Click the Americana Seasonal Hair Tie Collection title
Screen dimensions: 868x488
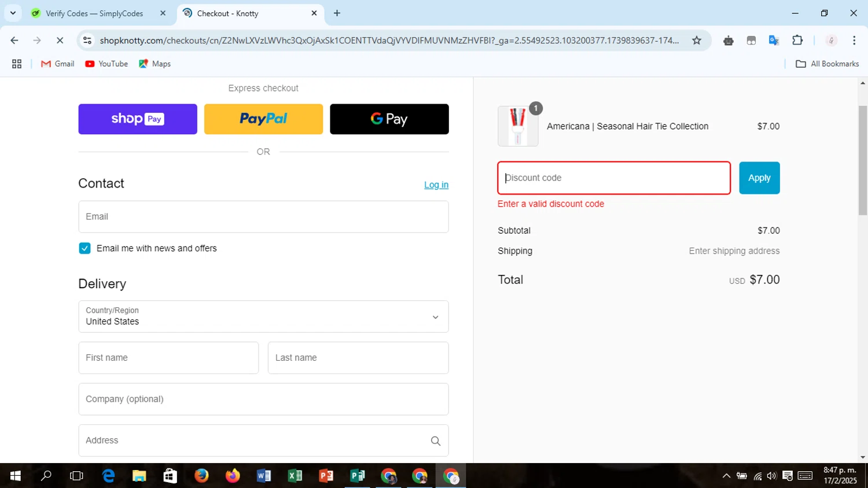627,126
